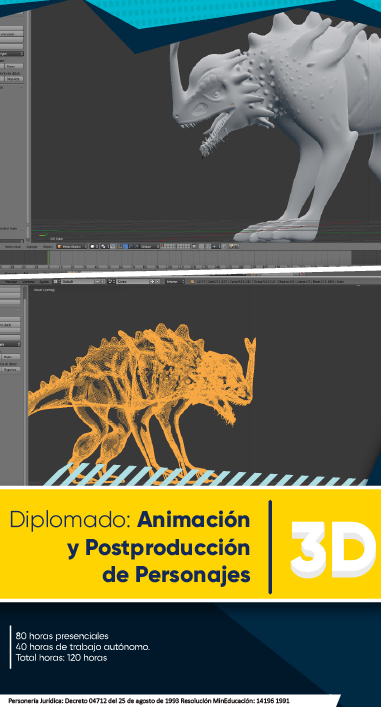Open the Modo Objeto mode dropdown
The width and height of the screenshot is (381, 707).
point(71,247)
